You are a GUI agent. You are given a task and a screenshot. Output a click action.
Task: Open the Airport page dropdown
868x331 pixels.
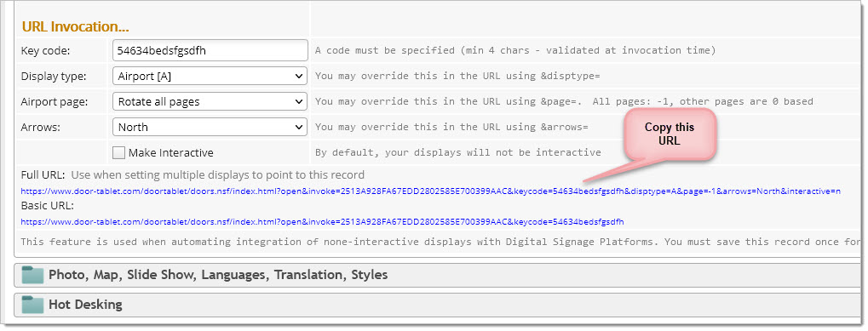point(210,101)
